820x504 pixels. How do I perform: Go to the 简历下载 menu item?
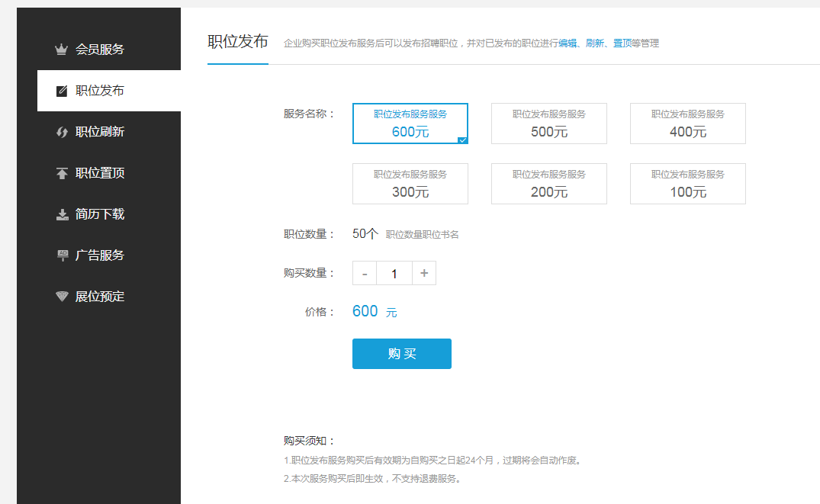[100, 214]
